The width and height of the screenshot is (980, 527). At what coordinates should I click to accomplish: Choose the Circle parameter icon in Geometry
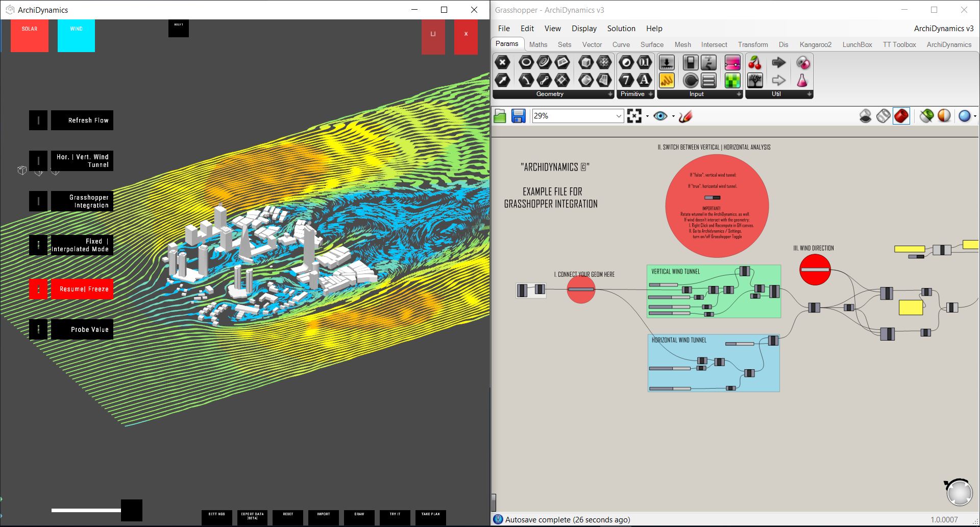(x=526, y=62)
